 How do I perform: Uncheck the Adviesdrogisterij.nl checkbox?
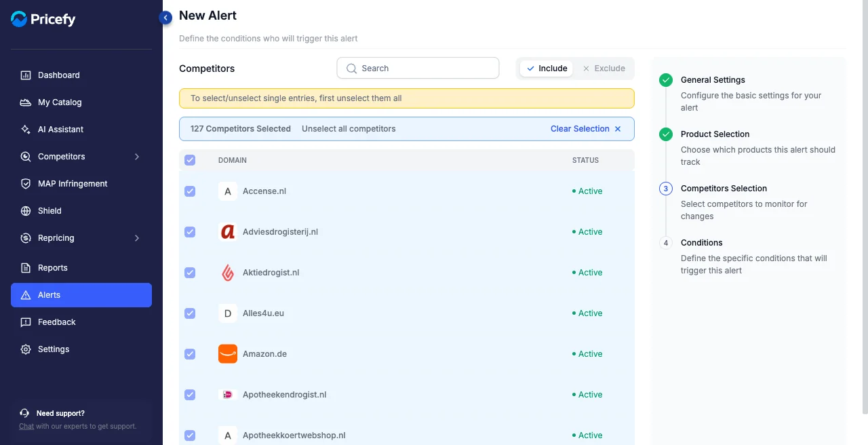pos(190,232)
